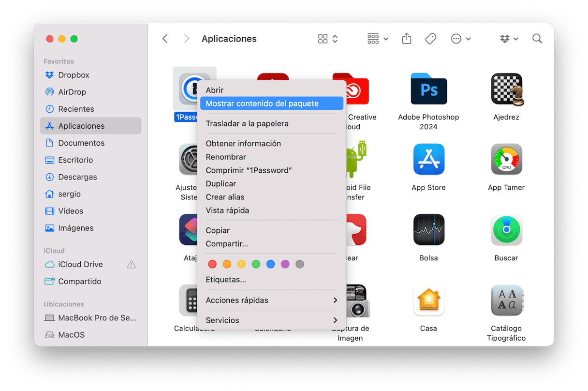Click the Bolsa stocks app icon
Image resolution: width=588 pixels, height=391 pixels.
click(428, 230)
